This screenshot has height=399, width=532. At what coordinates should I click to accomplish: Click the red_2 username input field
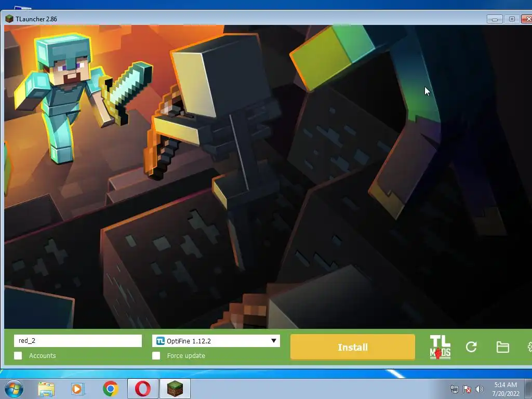(78, 341)
